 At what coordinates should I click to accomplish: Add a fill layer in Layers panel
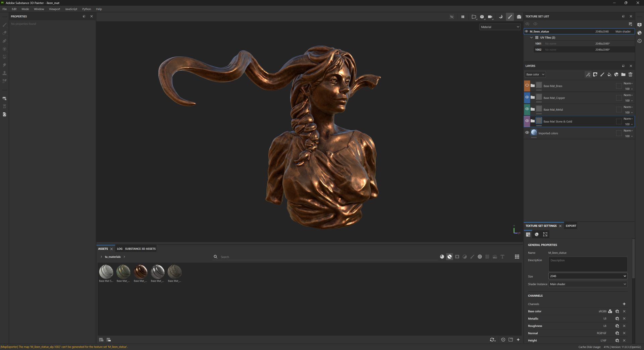609,74
